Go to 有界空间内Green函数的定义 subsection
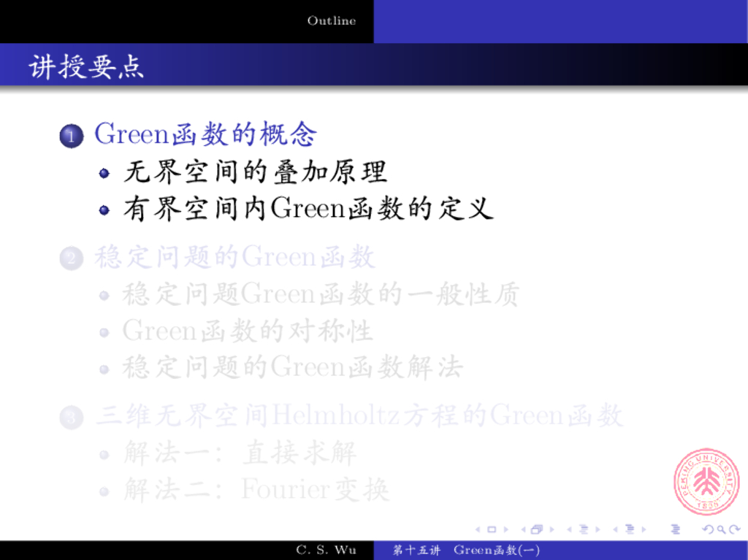This screenshot has width=748, height=560. pos(308,210)
